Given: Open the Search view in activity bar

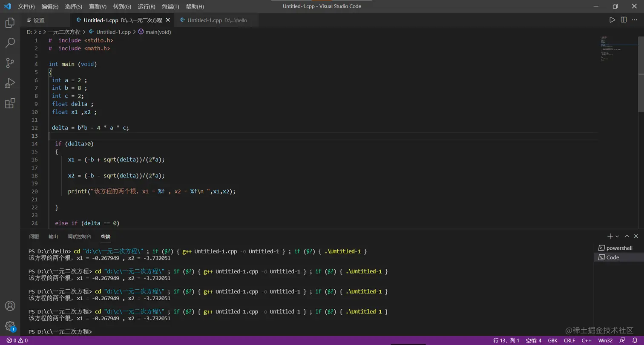Looking at the screenshot, I should click(10, 43).
